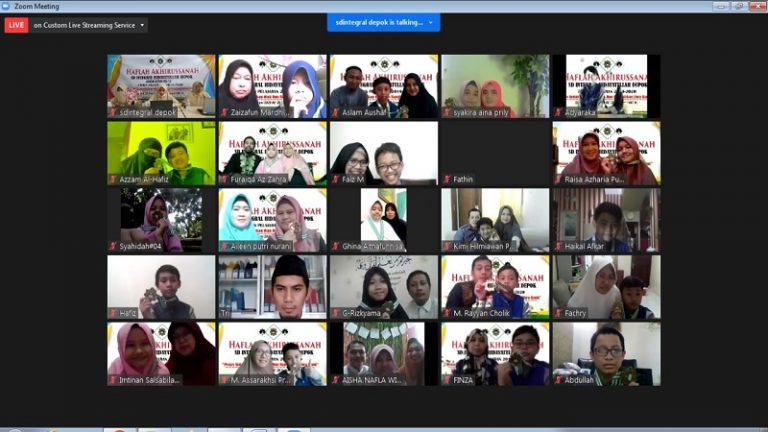Select Tri's video tile
Viewport: 768px width, 432px height.
point(272,287)
